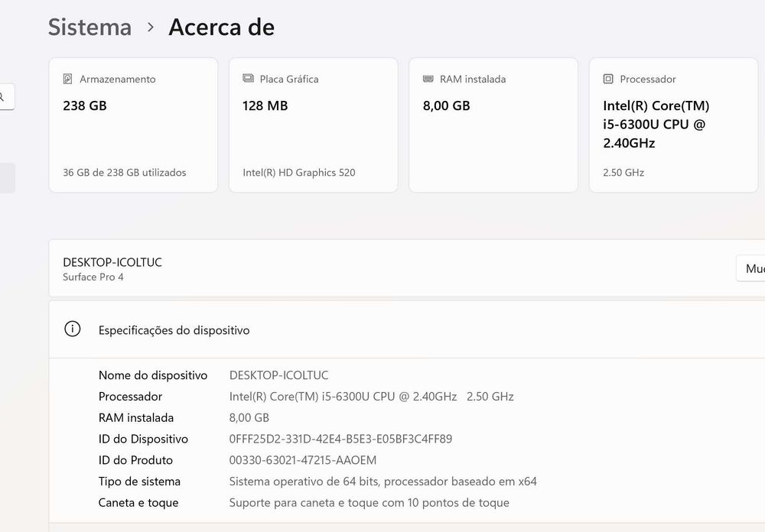765x532 pixels.
Task: Click the rename PC button beside DESKTOP-ICOLTUC
Action: click(750, 268)
